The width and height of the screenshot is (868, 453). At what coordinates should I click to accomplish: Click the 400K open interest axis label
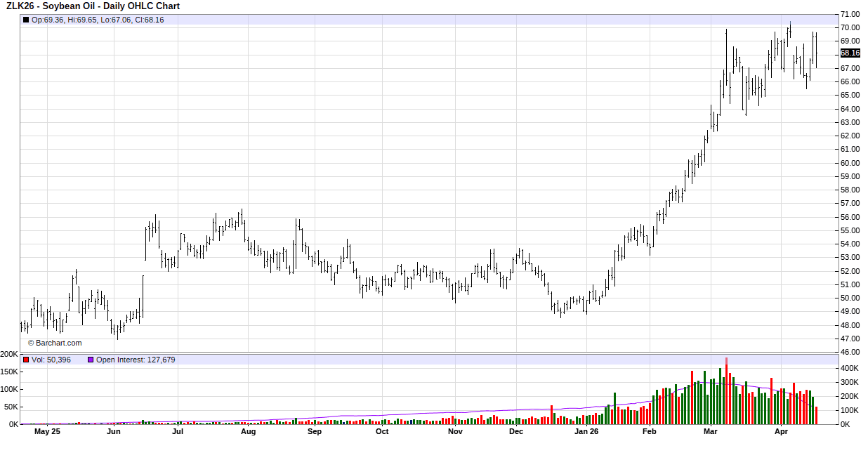point(850,368)
